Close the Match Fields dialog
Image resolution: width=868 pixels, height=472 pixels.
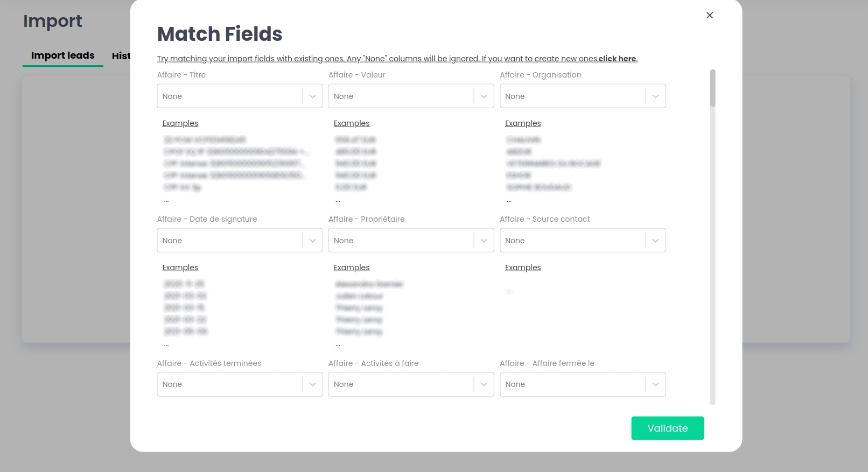pos(710,15)
